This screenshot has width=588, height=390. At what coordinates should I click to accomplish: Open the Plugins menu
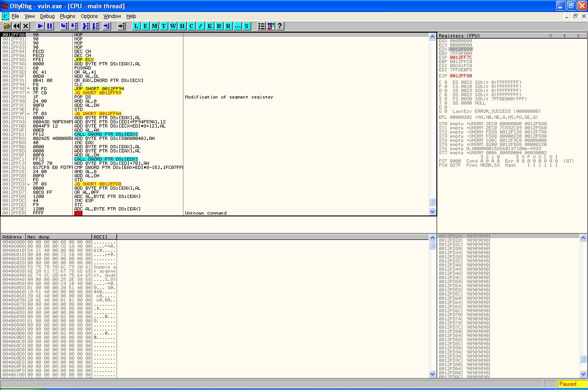(67, 16)
